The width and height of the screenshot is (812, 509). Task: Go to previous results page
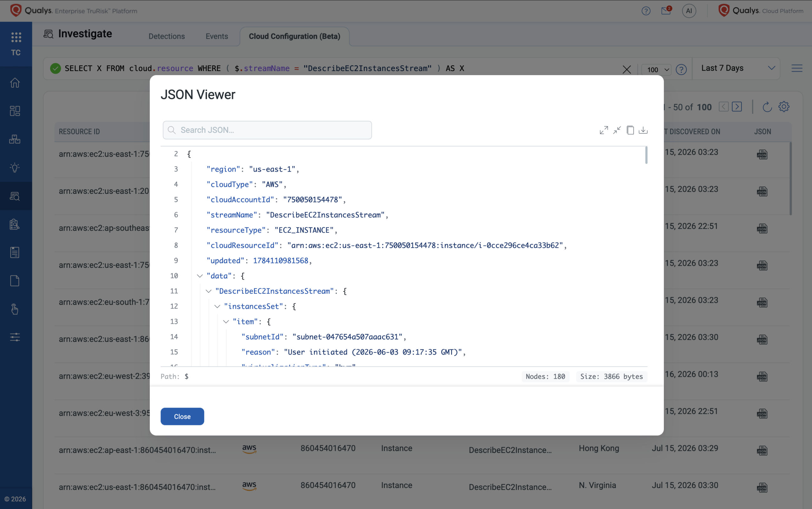(x=724, y=107)
